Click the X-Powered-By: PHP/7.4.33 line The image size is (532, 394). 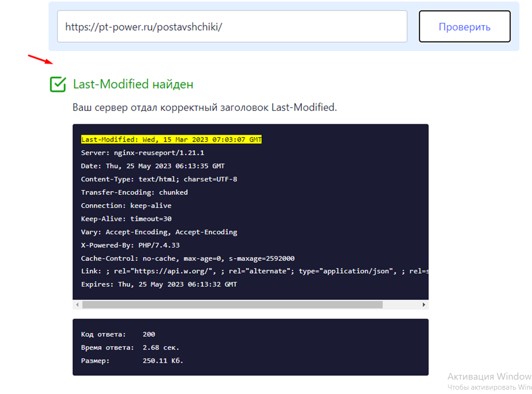[x=130, y=245]
